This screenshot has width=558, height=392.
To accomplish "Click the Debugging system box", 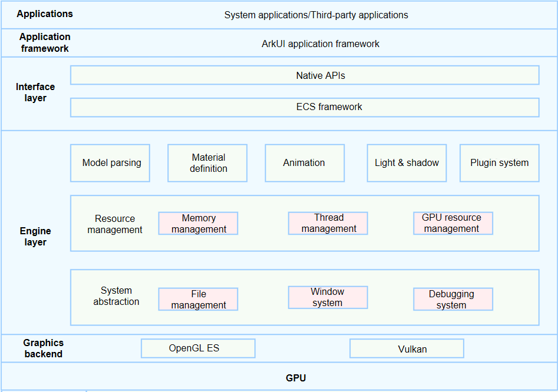I will (453, 299).
